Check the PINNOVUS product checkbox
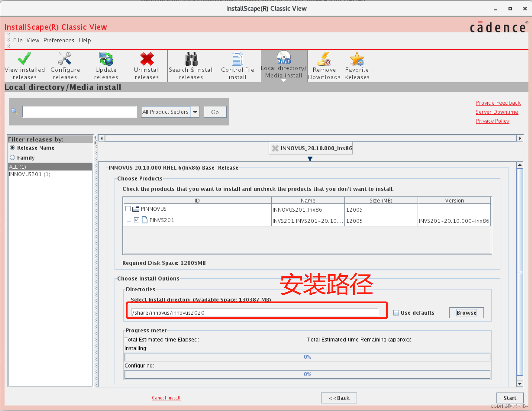Image resolution: width=532 pixels, height=411 pixels. (x=128, y=209)
